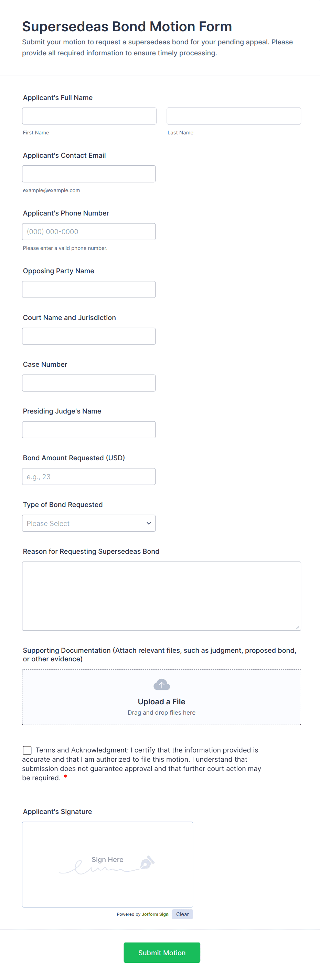Screen dimensions: 320x980
Task: Click the Sign Here signature pad
Action: [107, 865]
